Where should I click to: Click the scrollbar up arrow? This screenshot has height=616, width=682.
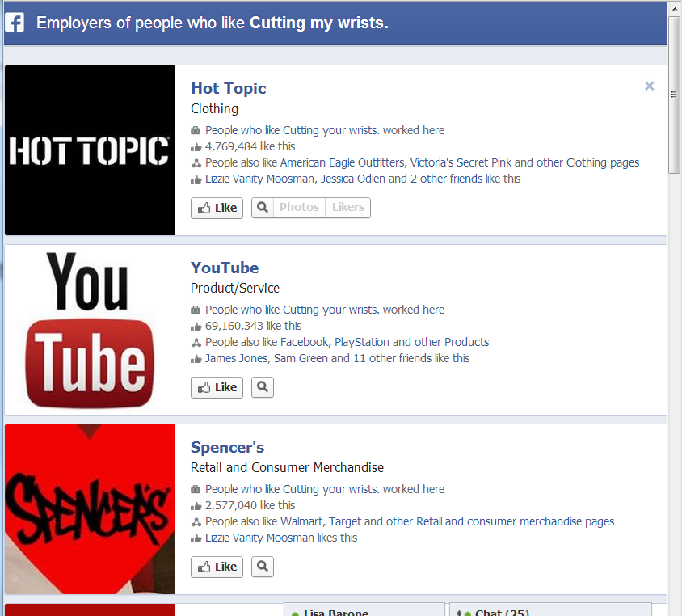674,8
